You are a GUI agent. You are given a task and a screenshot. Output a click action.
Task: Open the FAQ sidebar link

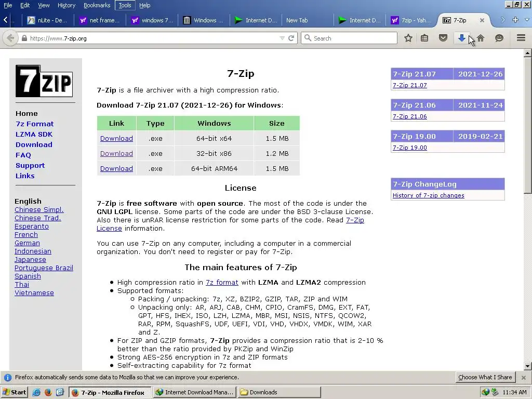[x=23, y=155]
